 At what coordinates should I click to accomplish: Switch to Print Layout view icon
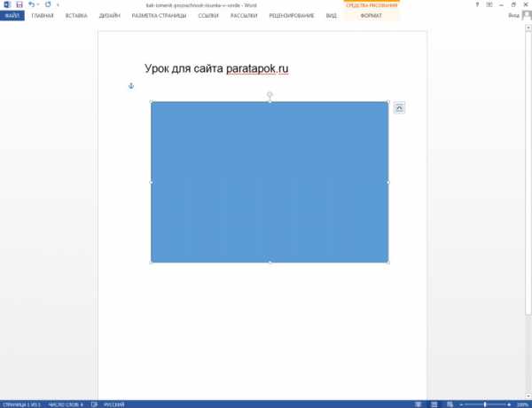[434, 404]
